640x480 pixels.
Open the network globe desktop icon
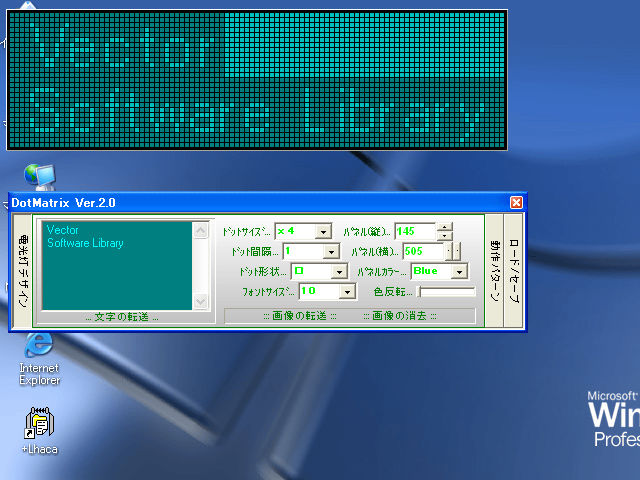click(x=40, y=177)
